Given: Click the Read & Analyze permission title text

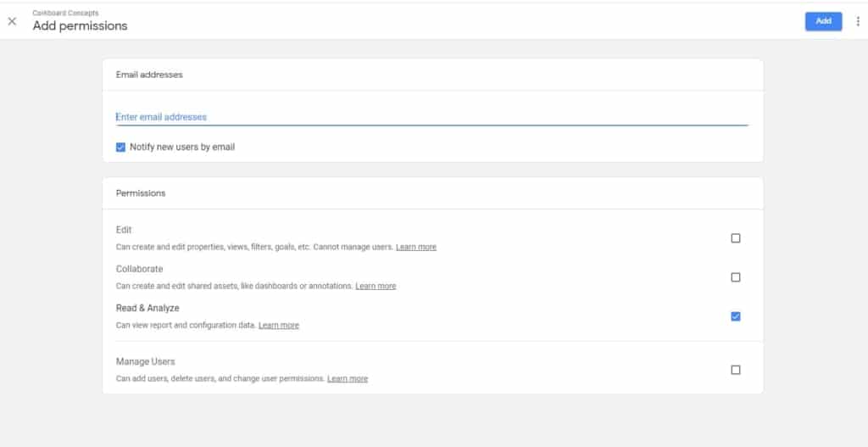Looking at the screenshot, I should pos(147,308).
